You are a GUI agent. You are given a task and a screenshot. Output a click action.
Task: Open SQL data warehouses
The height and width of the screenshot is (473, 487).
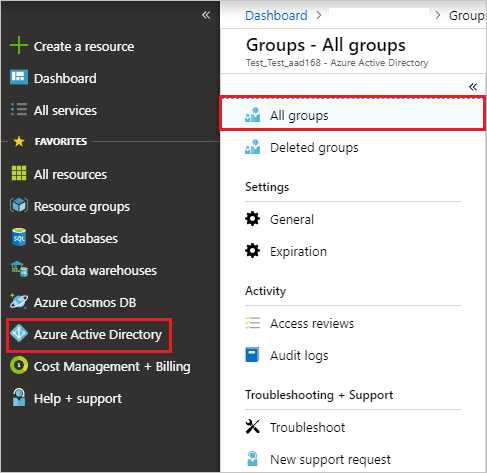pos(95,270)
